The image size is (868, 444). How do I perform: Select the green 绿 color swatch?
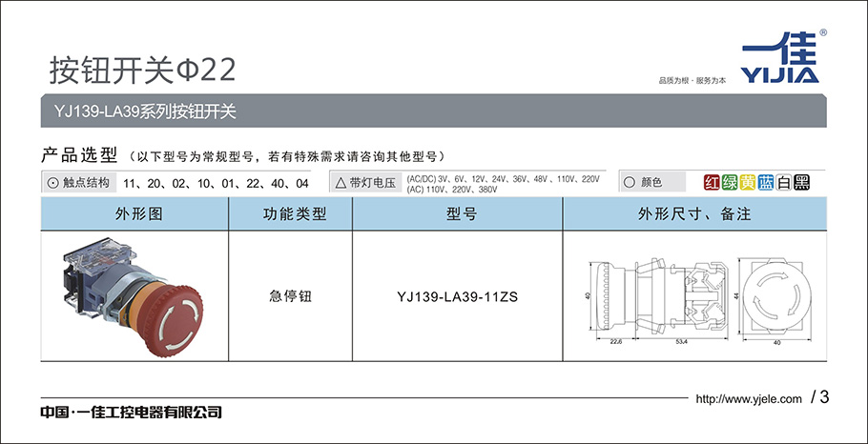[729, 182]
